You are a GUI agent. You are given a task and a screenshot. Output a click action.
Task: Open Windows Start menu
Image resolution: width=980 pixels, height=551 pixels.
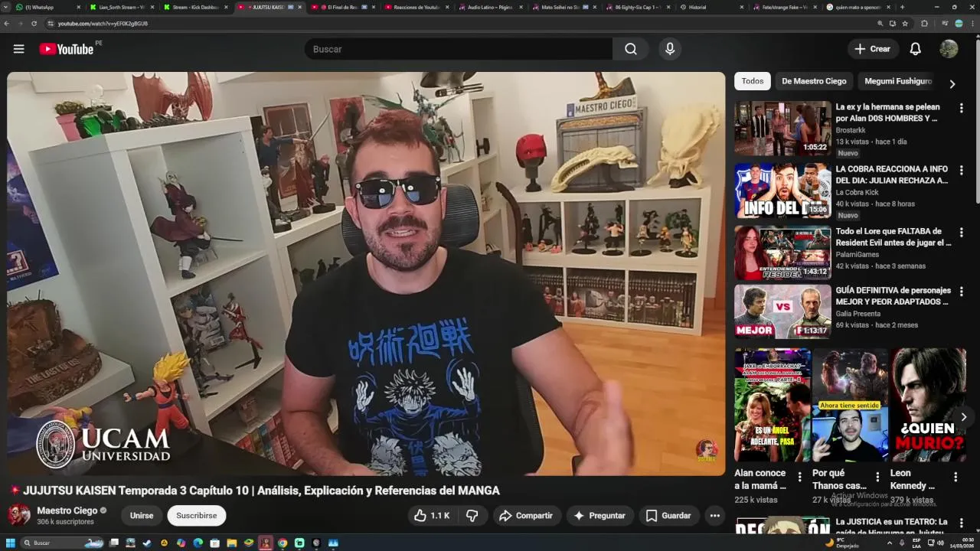(x=11, y=543)
